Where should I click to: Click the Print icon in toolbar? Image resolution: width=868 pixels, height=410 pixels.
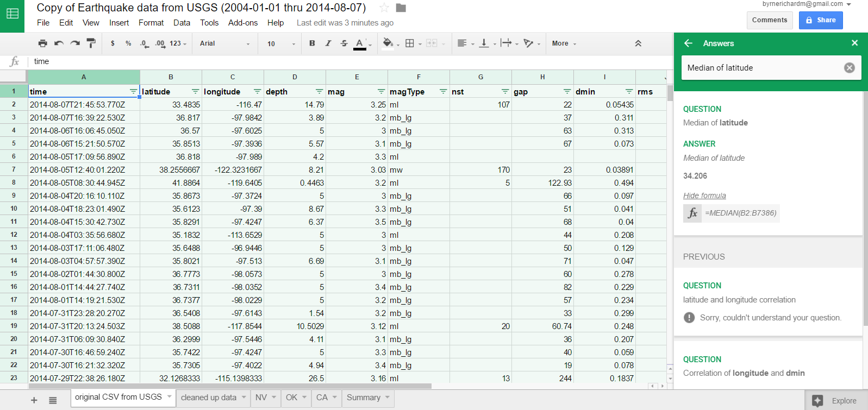42,43
